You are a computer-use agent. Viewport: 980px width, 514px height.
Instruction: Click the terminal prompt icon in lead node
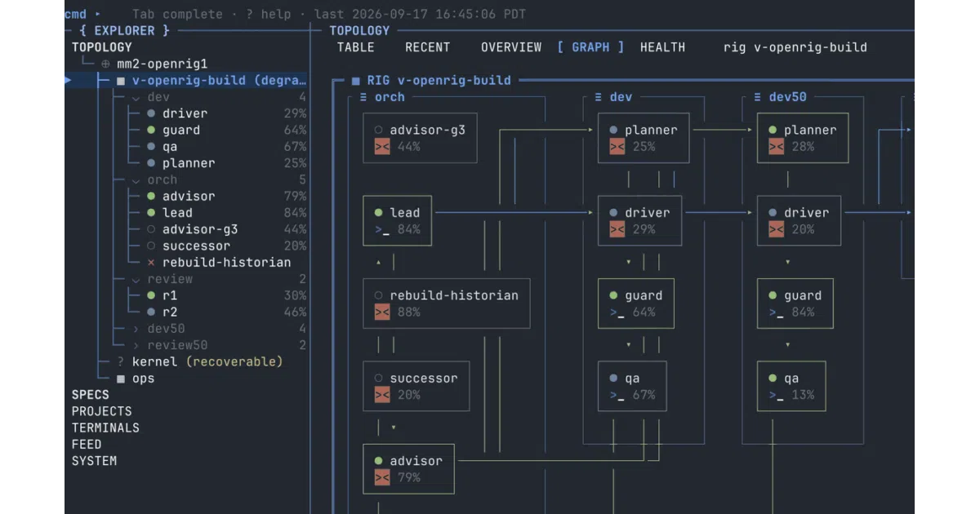(382, 230)
